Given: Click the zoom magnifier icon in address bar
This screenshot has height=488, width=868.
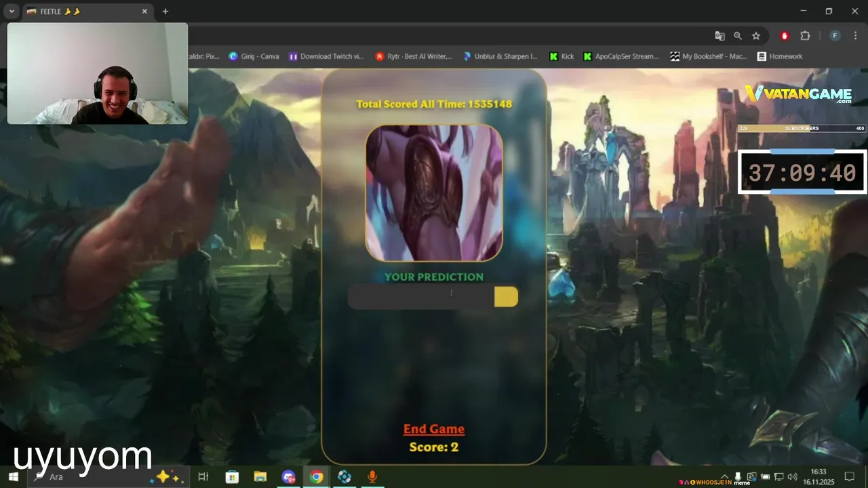Looking at the screenshot, I should coord(738,36).
